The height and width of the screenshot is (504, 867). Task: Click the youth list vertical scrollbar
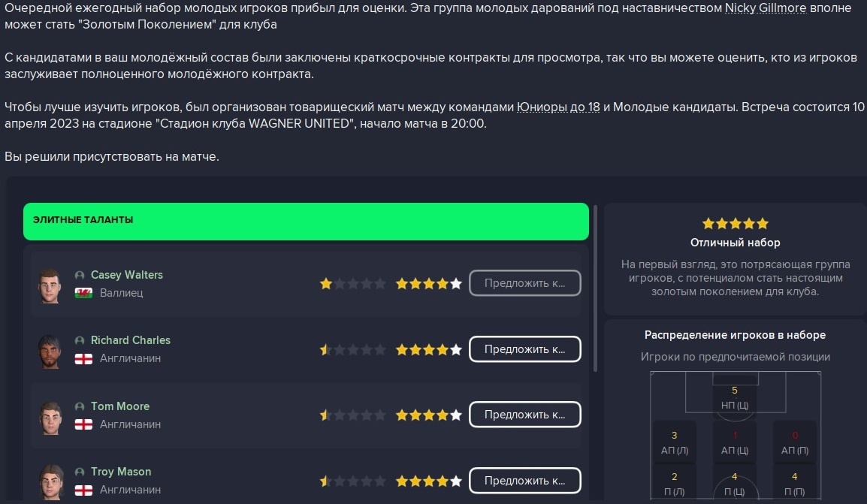click(596, 288)
